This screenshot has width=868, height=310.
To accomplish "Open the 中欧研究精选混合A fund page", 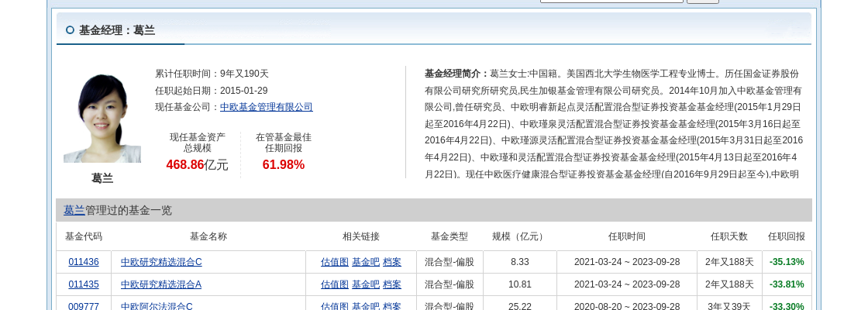I will click(161, 284).
